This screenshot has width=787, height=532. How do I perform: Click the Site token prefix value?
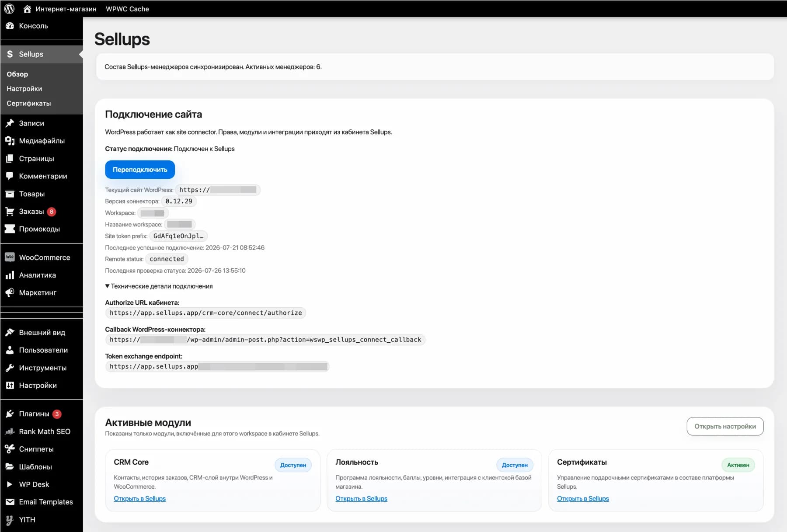pos(178,236)
